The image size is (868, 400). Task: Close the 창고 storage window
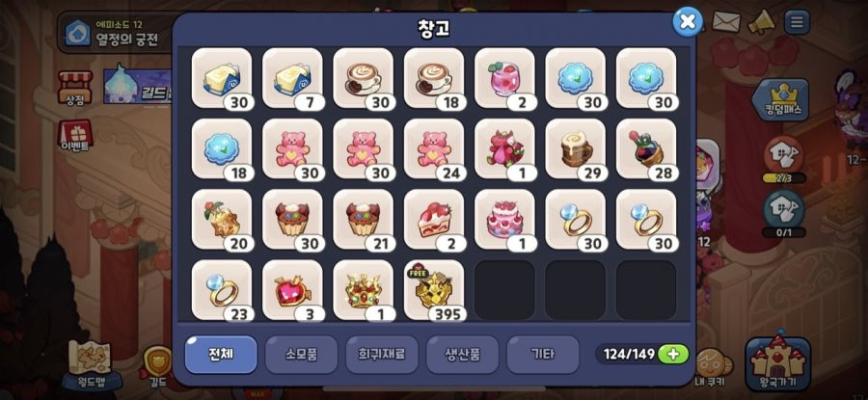(687, 22)
